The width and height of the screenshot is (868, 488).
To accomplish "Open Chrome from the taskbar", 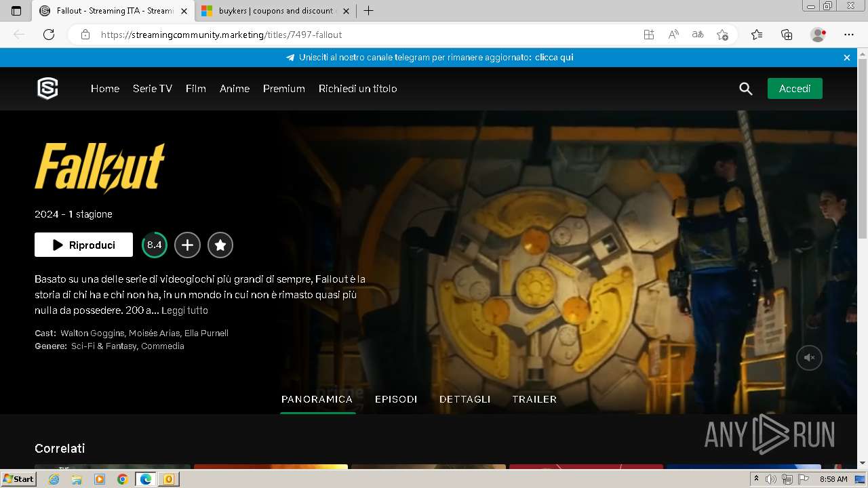I will (x=122, y=479).
